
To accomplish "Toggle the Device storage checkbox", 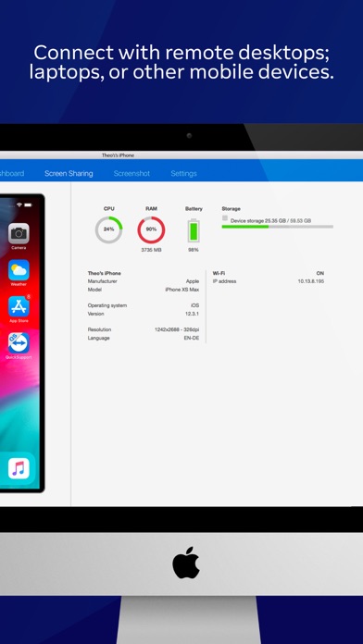I will 225,217.
